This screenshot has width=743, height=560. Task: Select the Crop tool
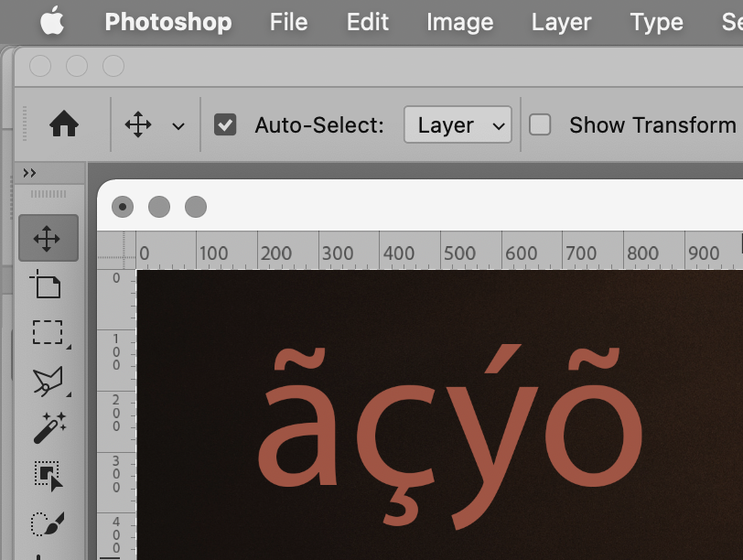click(48, 285)
